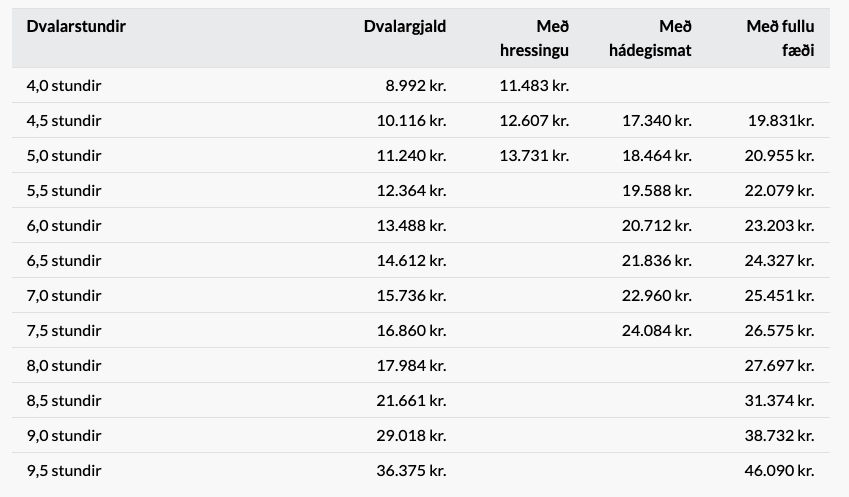Click the 13.731 kr. cell
The image size is (849, 497).
pos(534,155)
